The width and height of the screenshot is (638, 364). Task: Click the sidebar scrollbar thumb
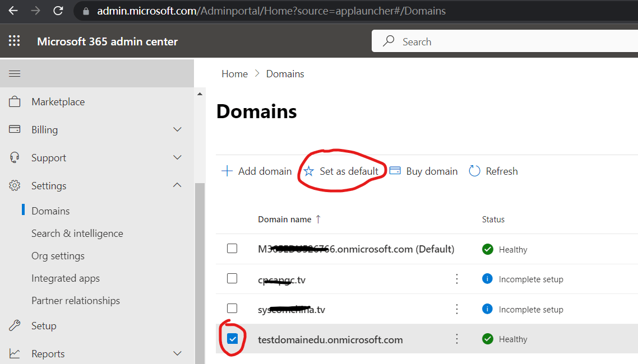click(200, 273)
